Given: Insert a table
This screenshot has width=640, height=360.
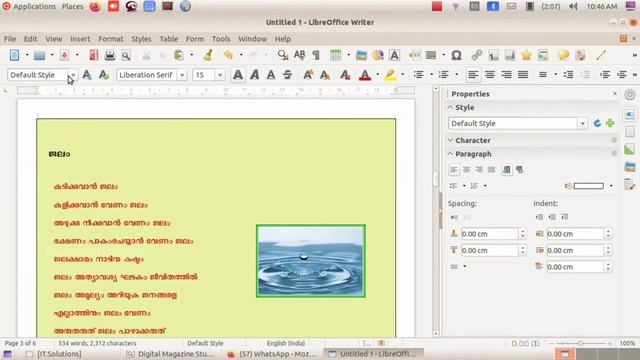Looking at the screenshot, I should click(336, 55).
